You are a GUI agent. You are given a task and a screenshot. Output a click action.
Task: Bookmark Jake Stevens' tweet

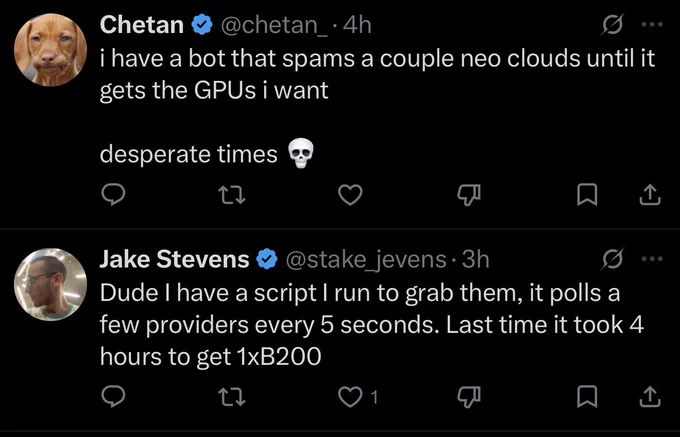(587, 397)
